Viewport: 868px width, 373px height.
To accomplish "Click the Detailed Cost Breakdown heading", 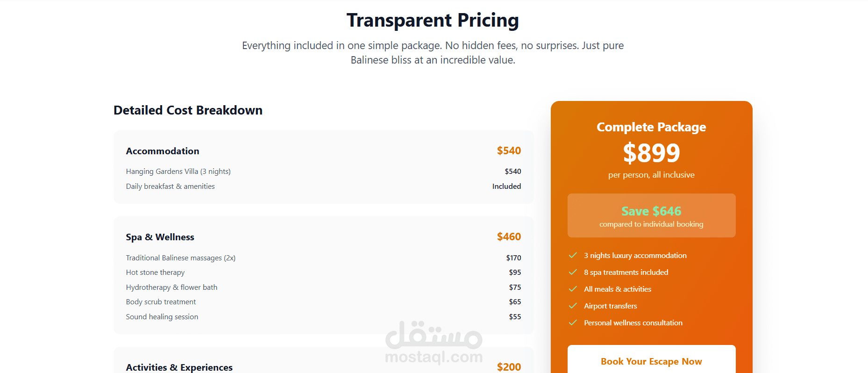I will pos(188,110).
